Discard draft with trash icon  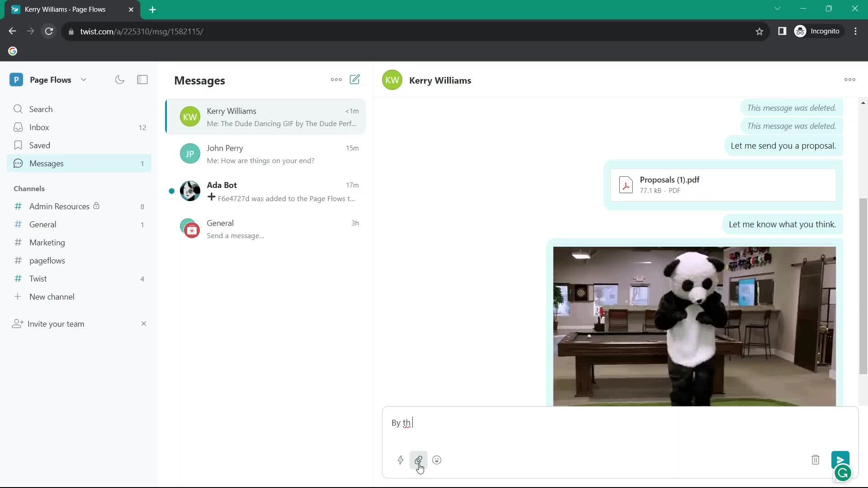tap(815, 460)
